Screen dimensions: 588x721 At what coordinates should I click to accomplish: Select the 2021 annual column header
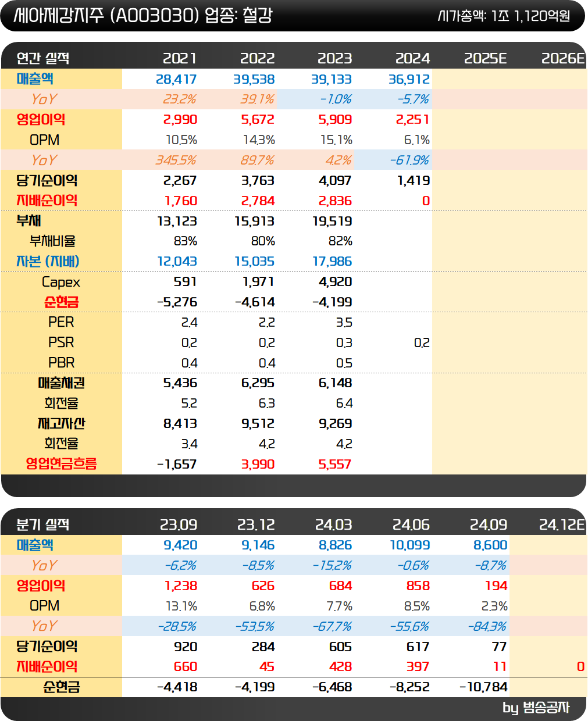(179, 58)
